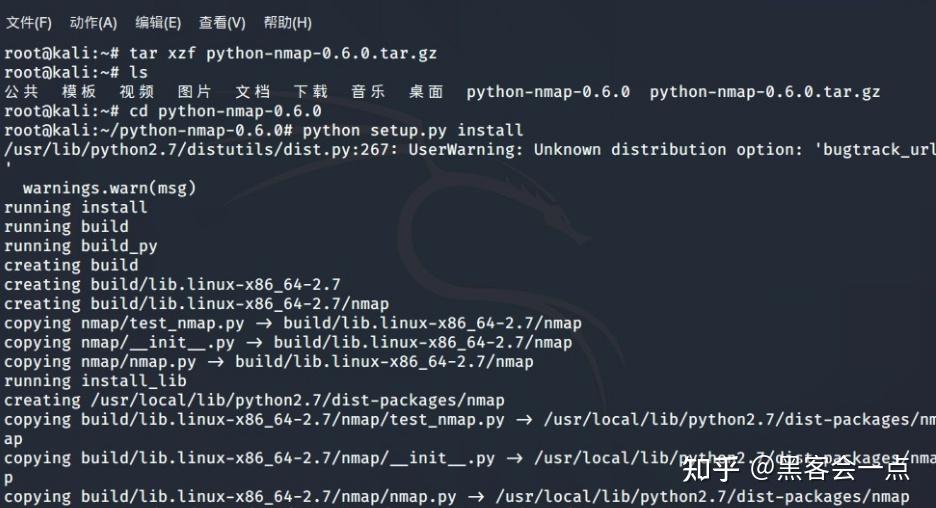Click the 文档 folder name in ls output

253,92
